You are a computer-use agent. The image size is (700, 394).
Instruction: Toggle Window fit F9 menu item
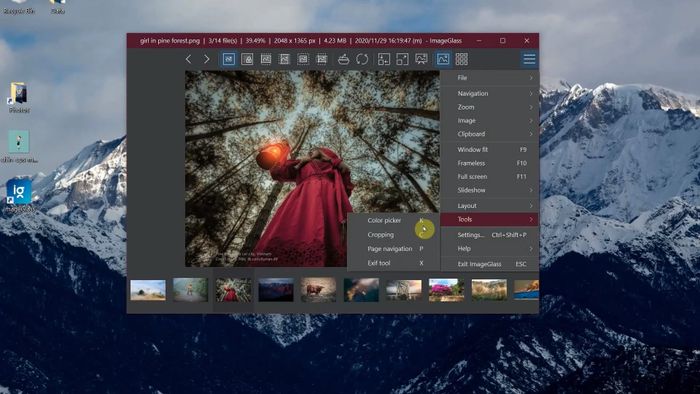pos(490,149)
